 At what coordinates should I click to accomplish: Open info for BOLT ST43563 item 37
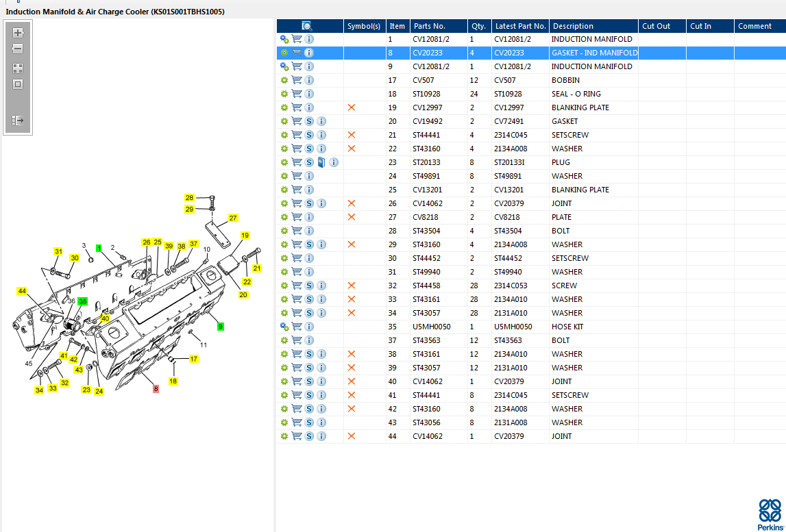click(309, 340)
